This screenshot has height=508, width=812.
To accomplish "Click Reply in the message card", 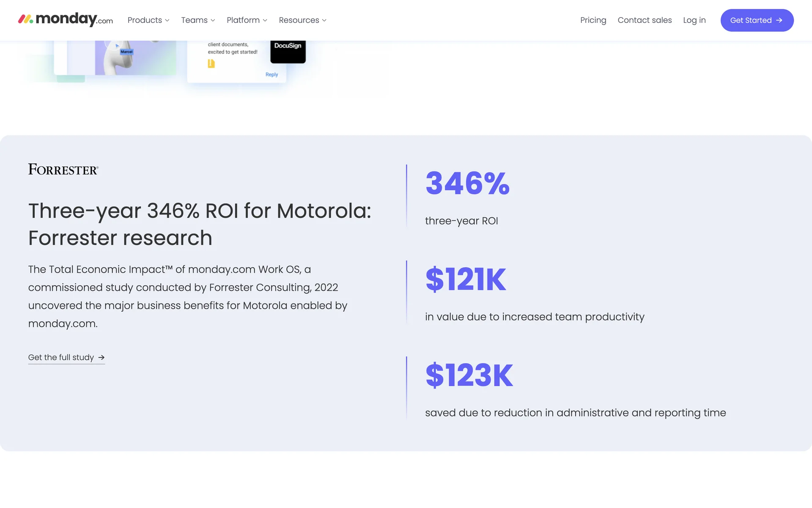I will tap(272, 75).
